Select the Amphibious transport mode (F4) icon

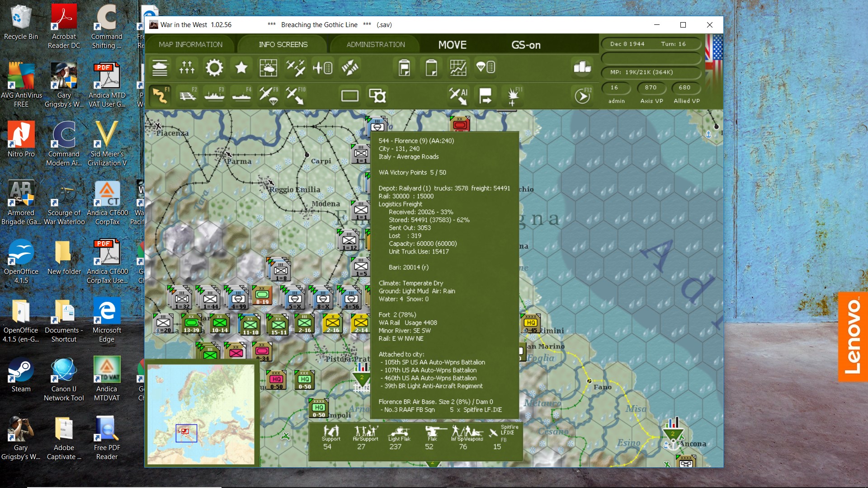point(241,95)
